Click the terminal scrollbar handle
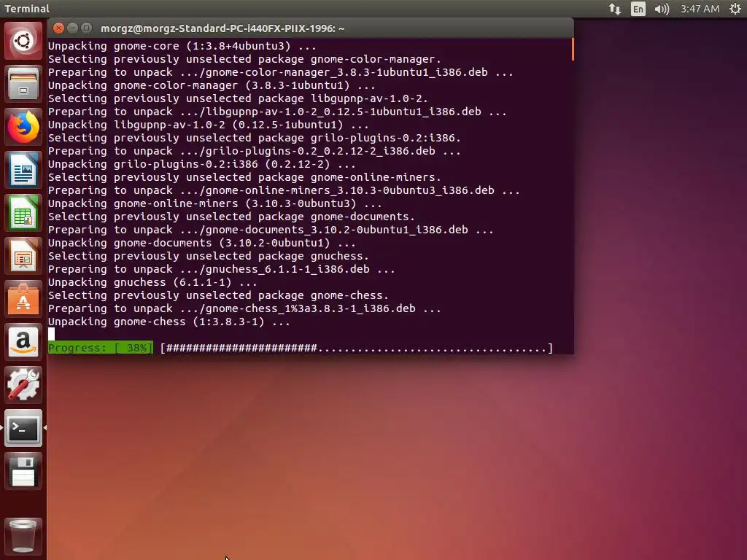This screenshot has width=747, height=560. tap(572, 50)
